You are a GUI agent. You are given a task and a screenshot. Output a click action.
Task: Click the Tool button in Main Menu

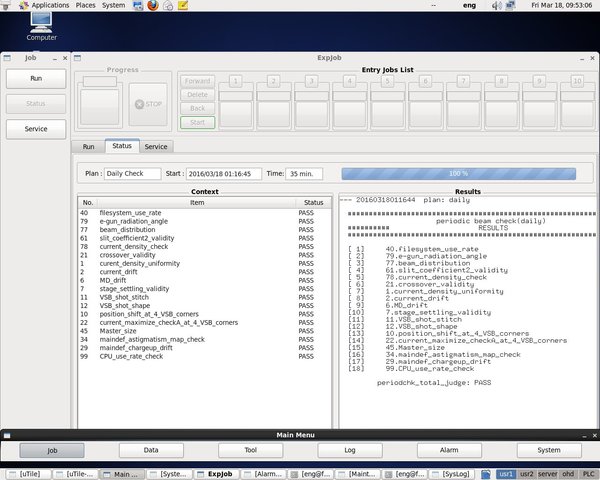click(251, 451)
